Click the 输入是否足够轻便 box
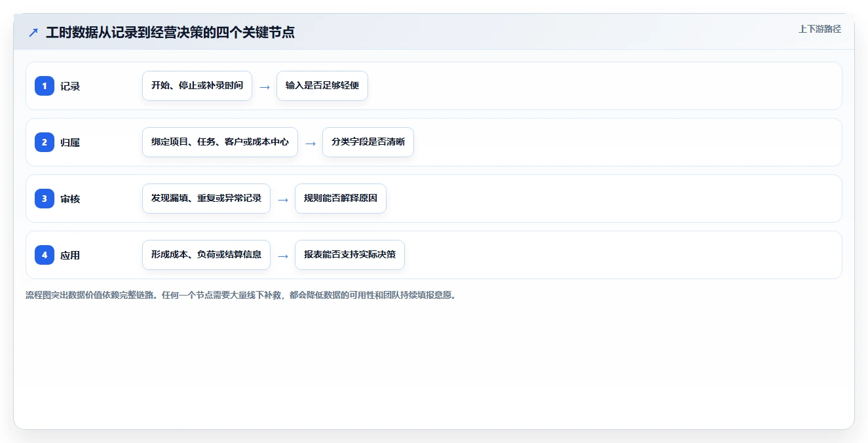Image resolution: width=868 pixels, height=443 pixels. (322, 86)
